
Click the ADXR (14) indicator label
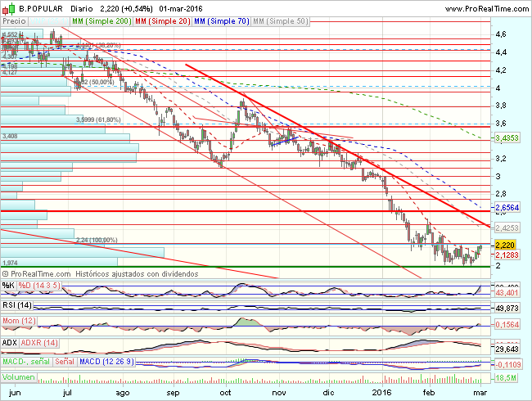[x=39, y=343]
